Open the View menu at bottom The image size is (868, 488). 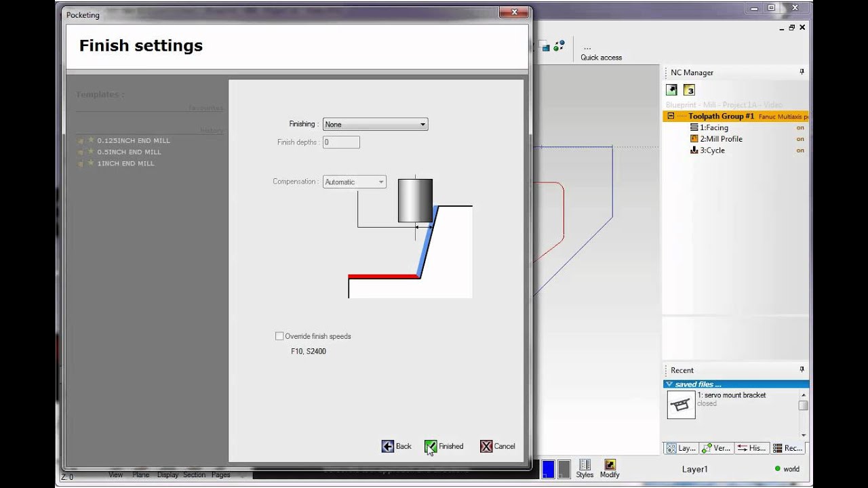coord(115,475)
